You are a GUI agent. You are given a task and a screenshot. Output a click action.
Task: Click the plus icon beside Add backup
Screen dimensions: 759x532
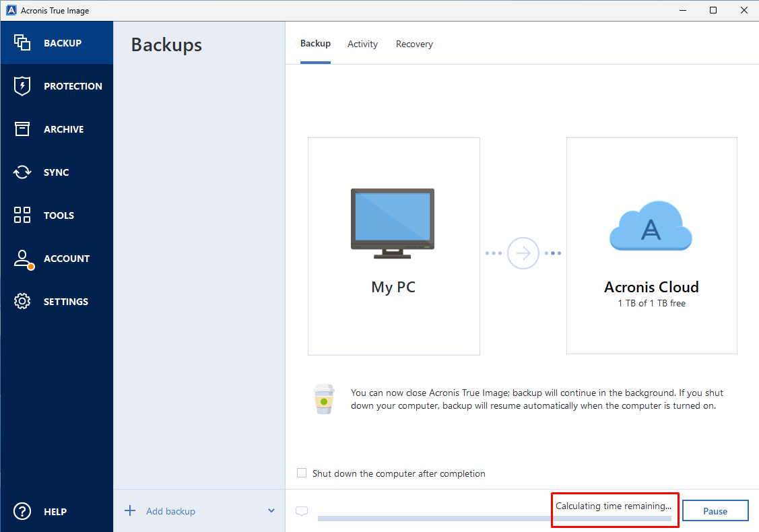pyautogui.click(x=130, y=510)
